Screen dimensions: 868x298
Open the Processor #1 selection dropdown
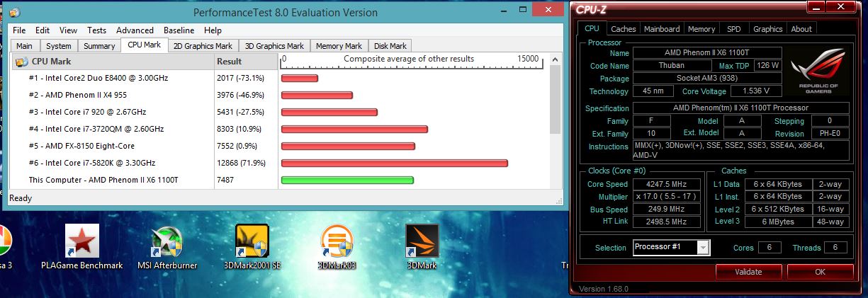[671, 247]
